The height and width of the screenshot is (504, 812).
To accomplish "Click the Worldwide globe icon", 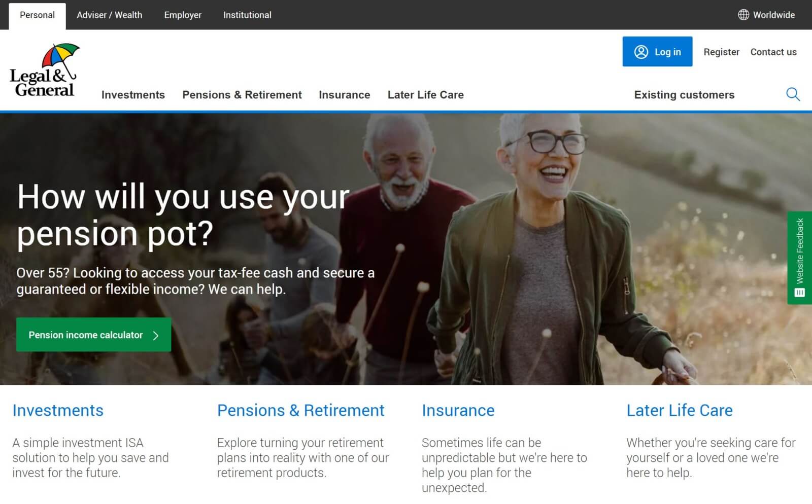I will click(x=743, y=15).
